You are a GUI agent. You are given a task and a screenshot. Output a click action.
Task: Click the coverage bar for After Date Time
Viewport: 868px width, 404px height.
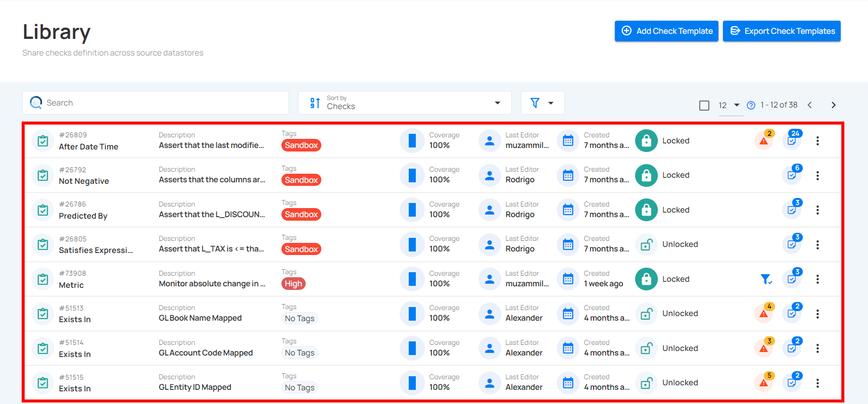click(412, 141)
